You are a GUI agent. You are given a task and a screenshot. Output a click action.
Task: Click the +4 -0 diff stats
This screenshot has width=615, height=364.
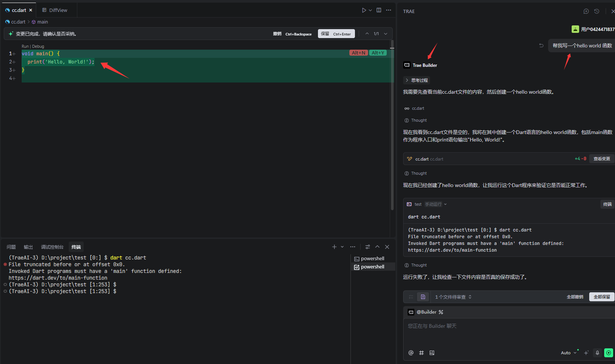pyautogui.click(x=580, y=159)
